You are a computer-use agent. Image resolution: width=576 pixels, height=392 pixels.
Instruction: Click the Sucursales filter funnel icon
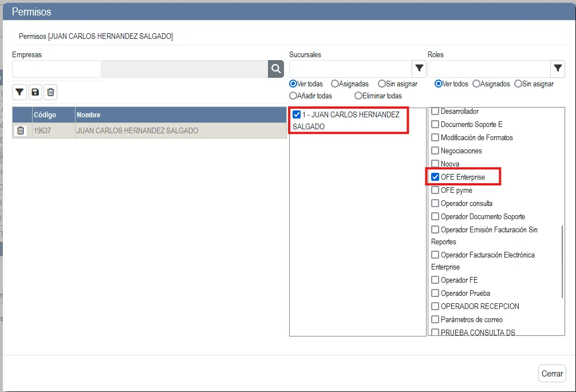[419, 69]
